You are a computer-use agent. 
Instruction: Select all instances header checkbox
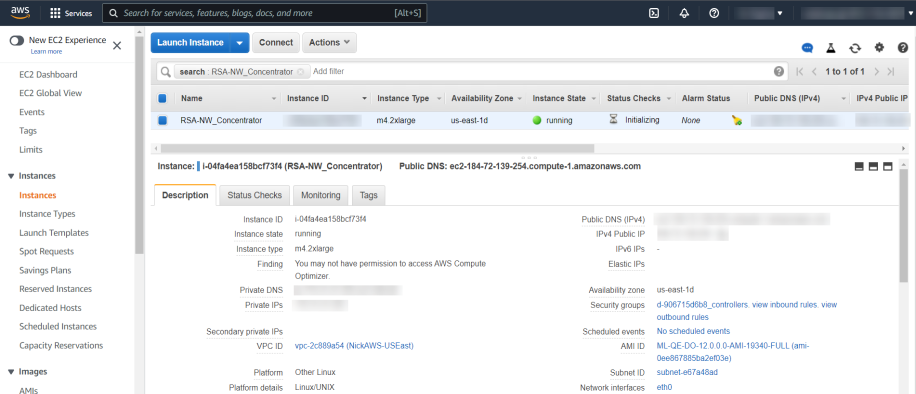(x=162, y=98)
